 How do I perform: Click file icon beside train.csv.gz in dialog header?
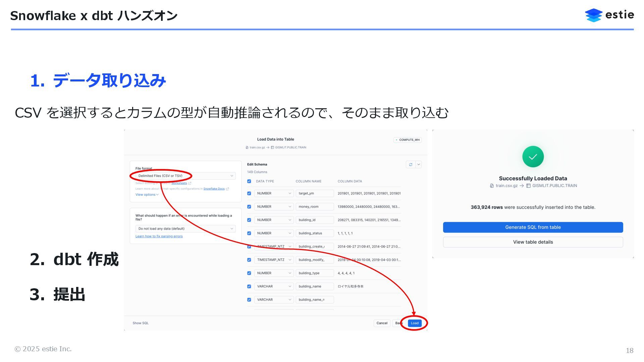pyautogui.click(x=247, y=147)
